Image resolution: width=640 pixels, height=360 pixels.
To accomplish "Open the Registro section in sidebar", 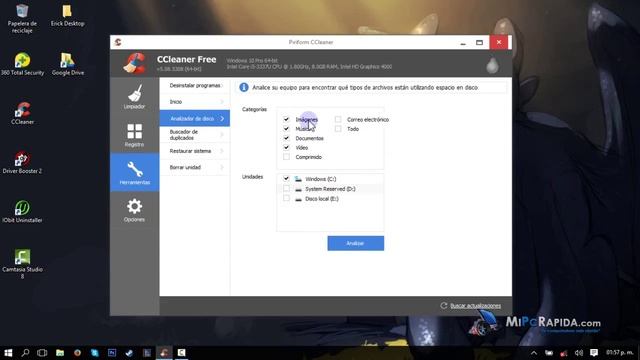I will (134, 135).
